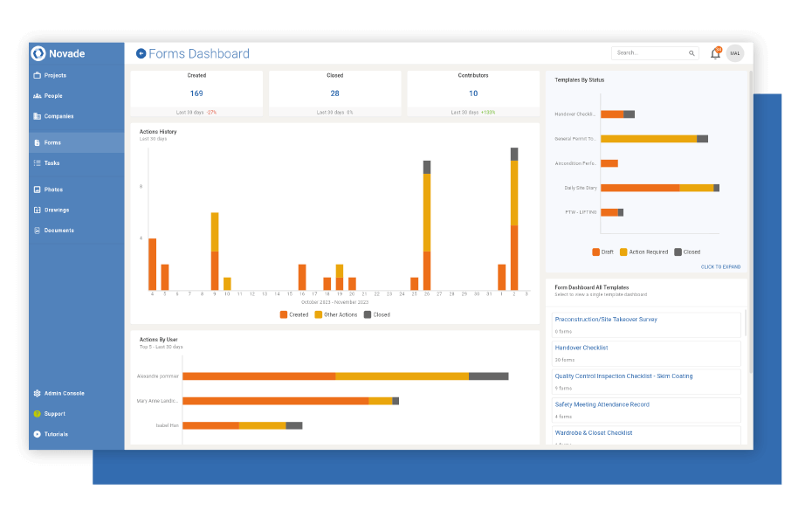Open the Photos module

coord(55,189)
